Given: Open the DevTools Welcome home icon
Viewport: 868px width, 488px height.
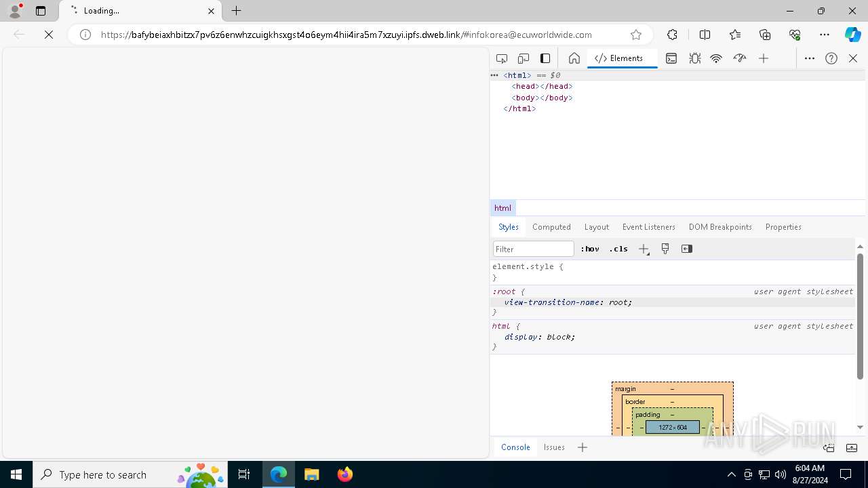Looking at the screenshot, I should (x=574, y=58).
